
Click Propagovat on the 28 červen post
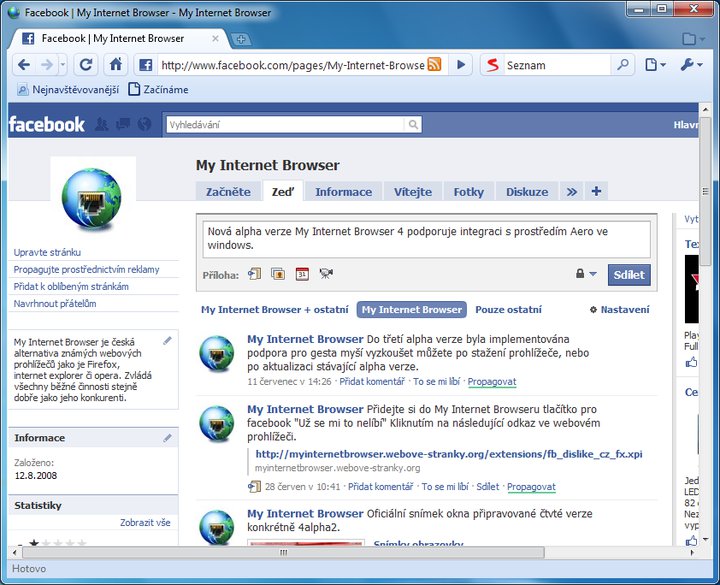(x=531, y=486)
